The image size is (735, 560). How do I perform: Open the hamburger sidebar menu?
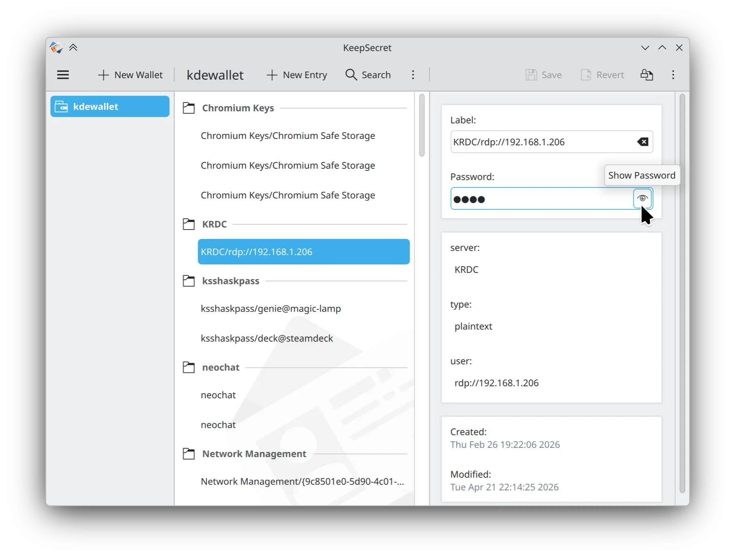(63, 75)
